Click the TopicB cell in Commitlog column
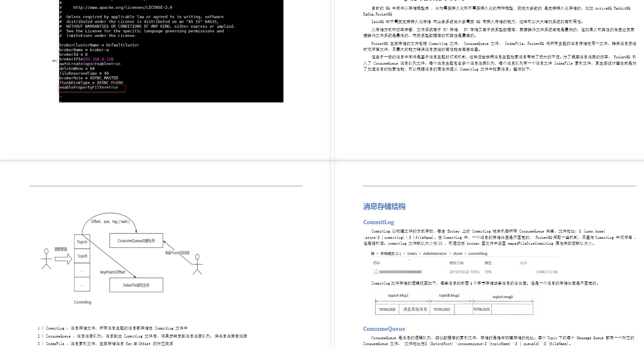This screenshot has width=644, height=348. 82,256
